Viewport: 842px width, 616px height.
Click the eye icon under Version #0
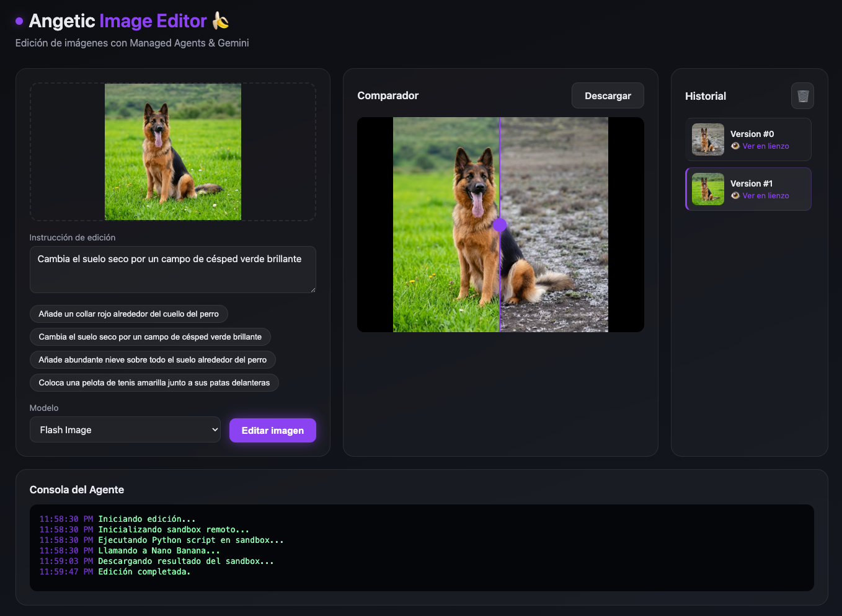click(735, 146)
